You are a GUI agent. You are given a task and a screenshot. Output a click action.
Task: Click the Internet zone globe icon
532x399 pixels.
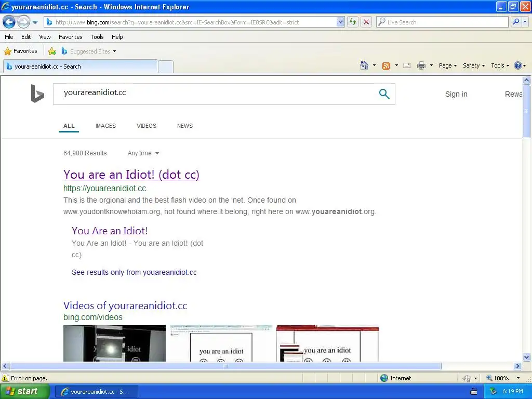384,378
